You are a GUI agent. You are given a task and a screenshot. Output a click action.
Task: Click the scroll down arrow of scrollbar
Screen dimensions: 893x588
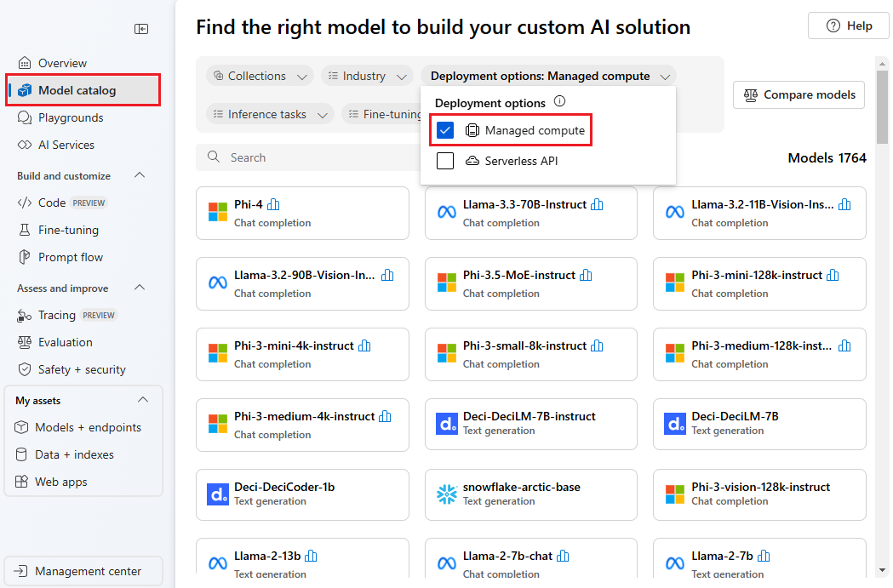coord(882,570)
